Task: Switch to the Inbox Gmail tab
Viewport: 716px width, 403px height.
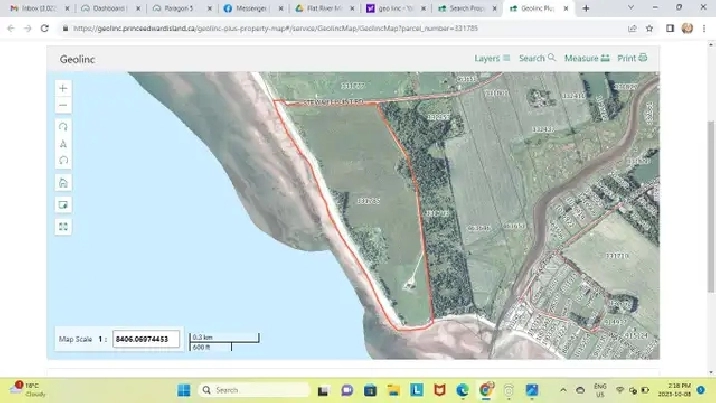Action: click(x=39, y=9)
